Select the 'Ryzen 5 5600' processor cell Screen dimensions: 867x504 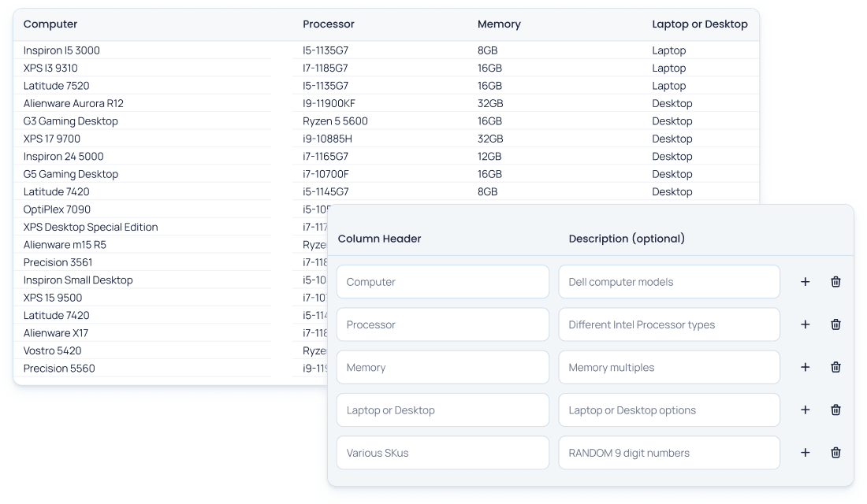point(335,121)
